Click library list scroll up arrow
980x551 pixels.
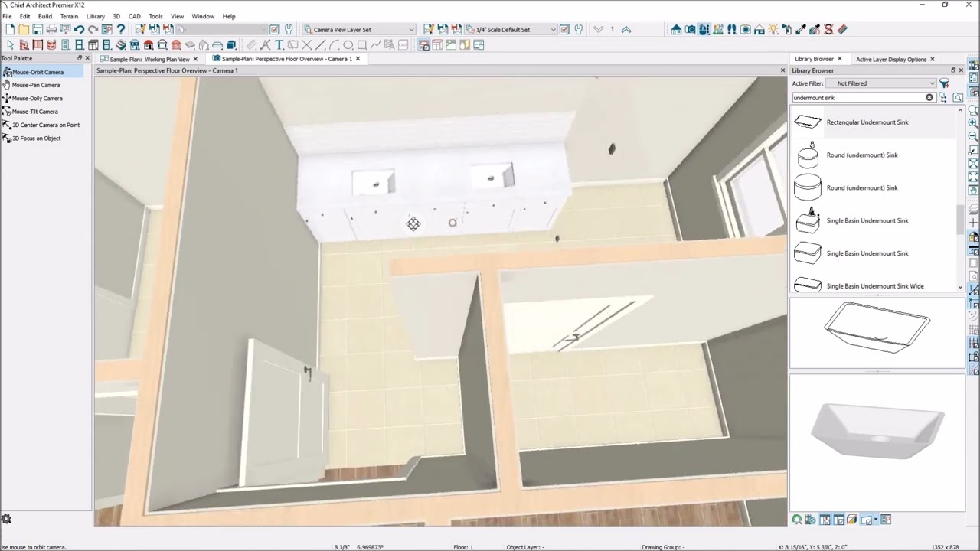960,110
